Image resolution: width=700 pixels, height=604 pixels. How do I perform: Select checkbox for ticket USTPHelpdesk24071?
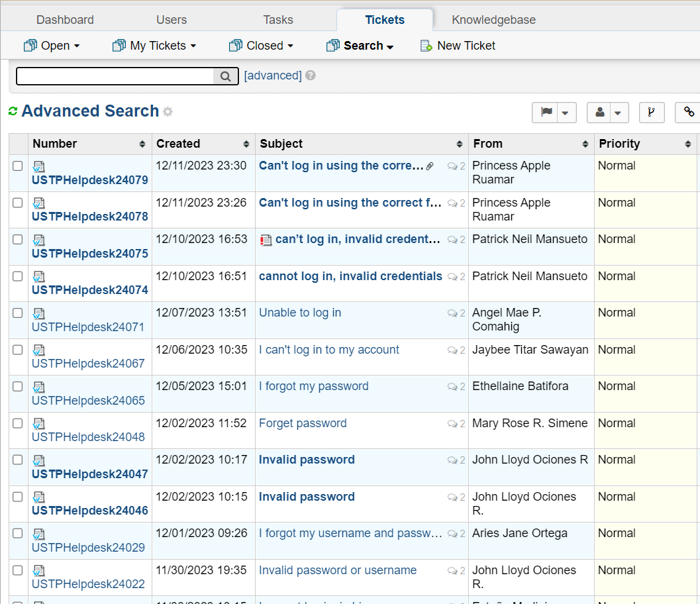18,313
